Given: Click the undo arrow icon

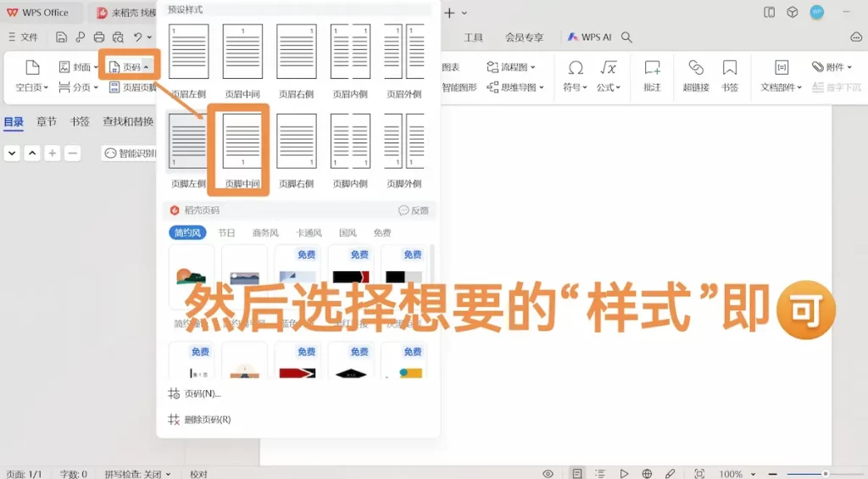Looking at the screenshot, I should click(138, 37).
